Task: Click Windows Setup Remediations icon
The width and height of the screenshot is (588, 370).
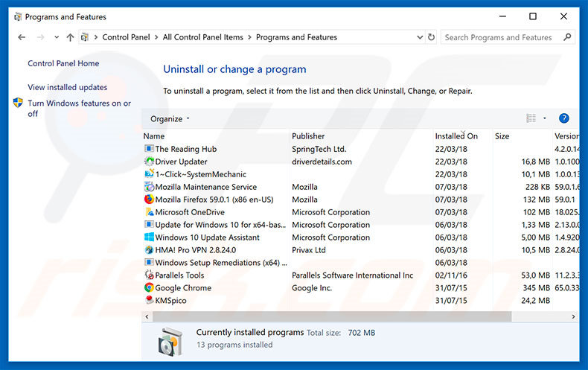Action: tap(149, 262)
